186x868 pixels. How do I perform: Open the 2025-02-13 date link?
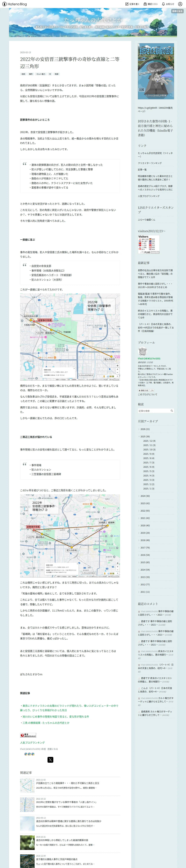point(25,52)
